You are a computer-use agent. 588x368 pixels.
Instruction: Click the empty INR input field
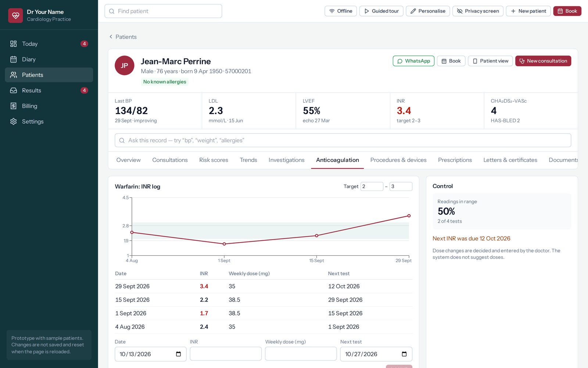click(226, 354)
